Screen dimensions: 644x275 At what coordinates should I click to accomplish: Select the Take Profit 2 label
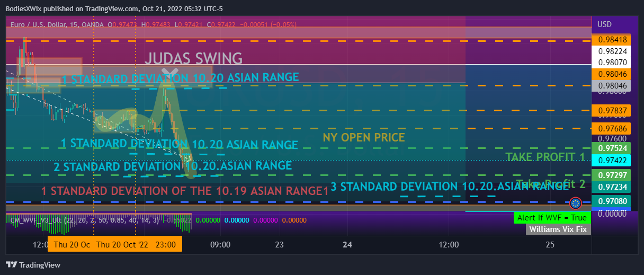pos(551,184)
